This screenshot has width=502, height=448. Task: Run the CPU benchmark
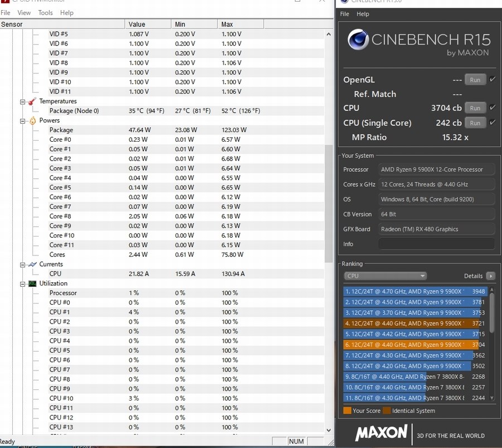click(475, 108)
